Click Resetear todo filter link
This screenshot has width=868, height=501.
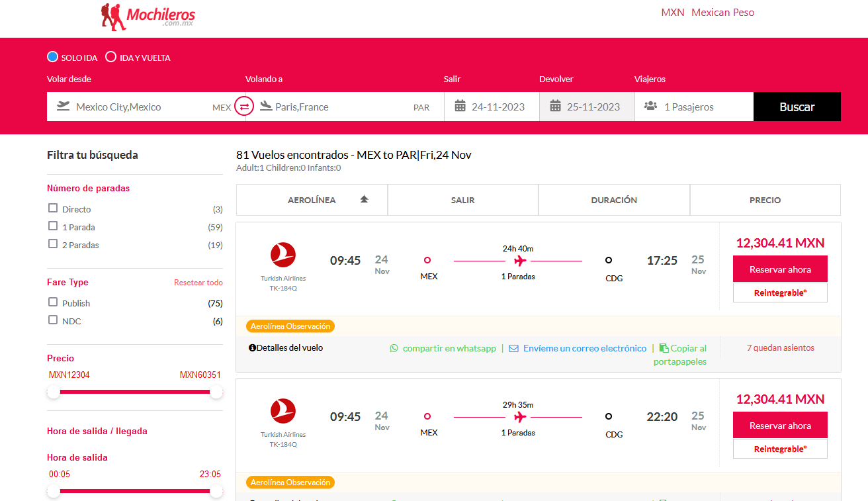coord(198,283)
